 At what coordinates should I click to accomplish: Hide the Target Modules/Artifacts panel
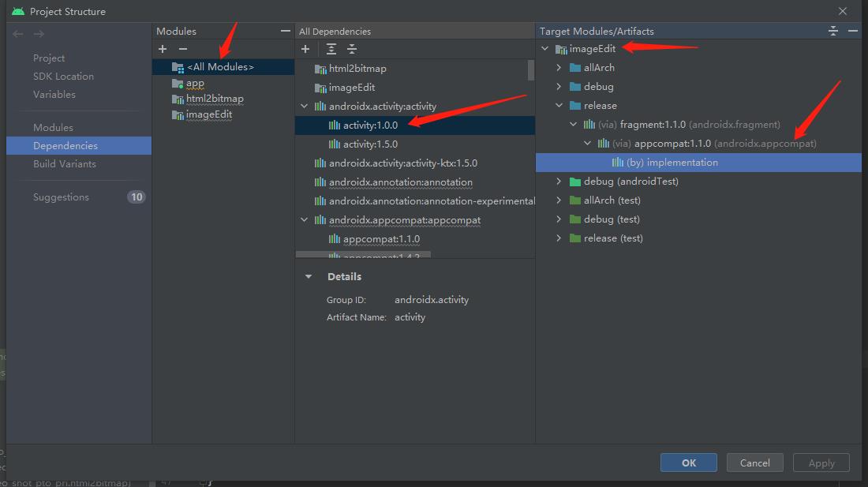[853, 31]
